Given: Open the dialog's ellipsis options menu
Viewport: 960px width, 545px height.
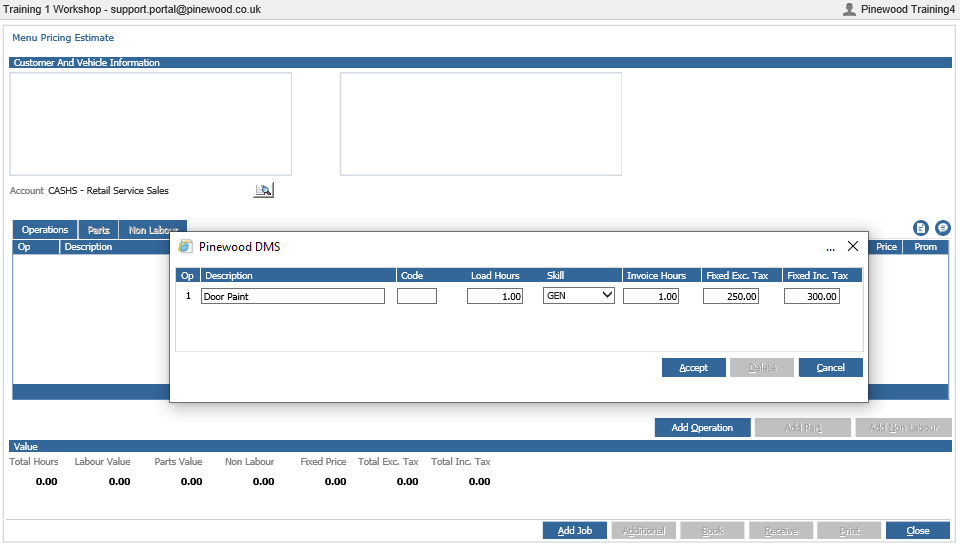Looking at the screenshot, I should click(830, 247).
